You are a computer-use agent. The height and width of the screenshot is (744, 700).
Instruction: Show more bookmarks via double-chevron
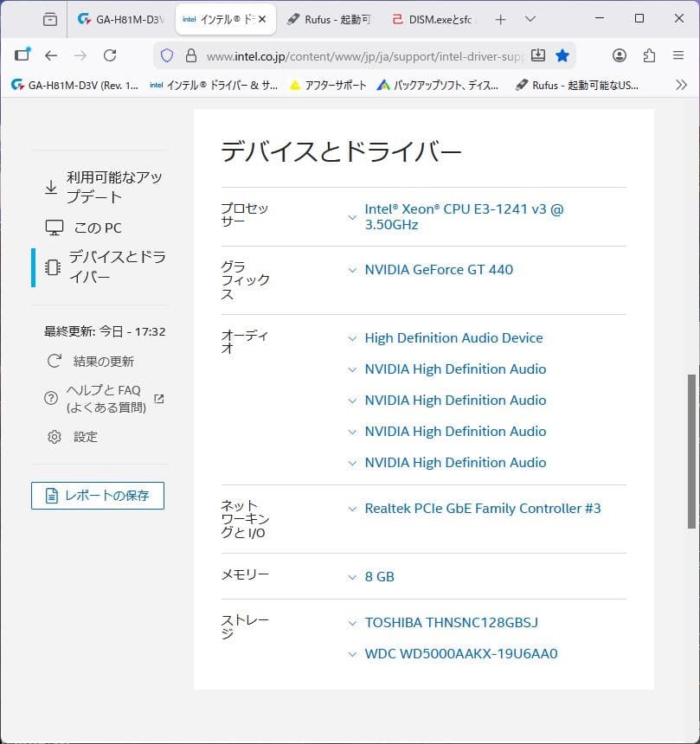pos(681,85)
